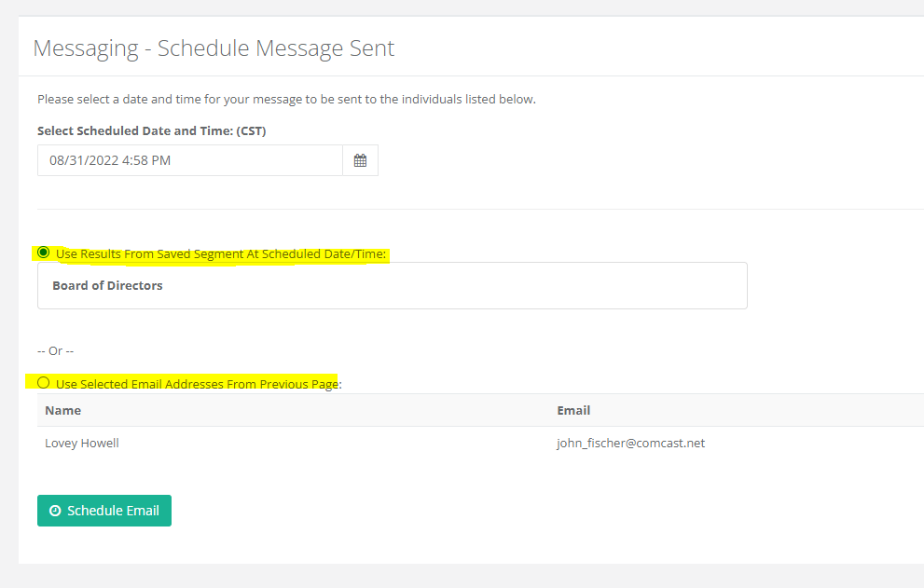Click the instruction text about selecting a date
924x588 pixels.
286,99
